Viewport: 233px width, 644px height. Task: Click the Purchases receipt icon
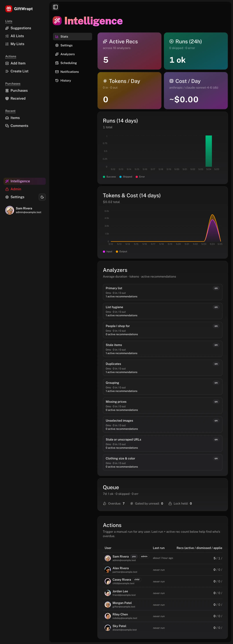(x=7, y=91)
